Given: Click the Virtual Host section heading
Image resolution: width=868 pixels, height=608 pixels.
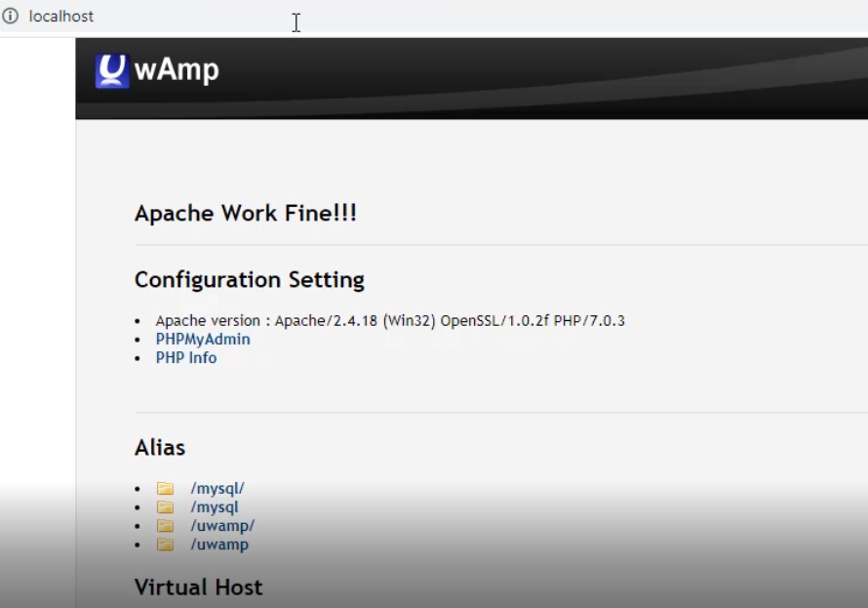Looking at the screenshot, I should (x=198, y=588).
